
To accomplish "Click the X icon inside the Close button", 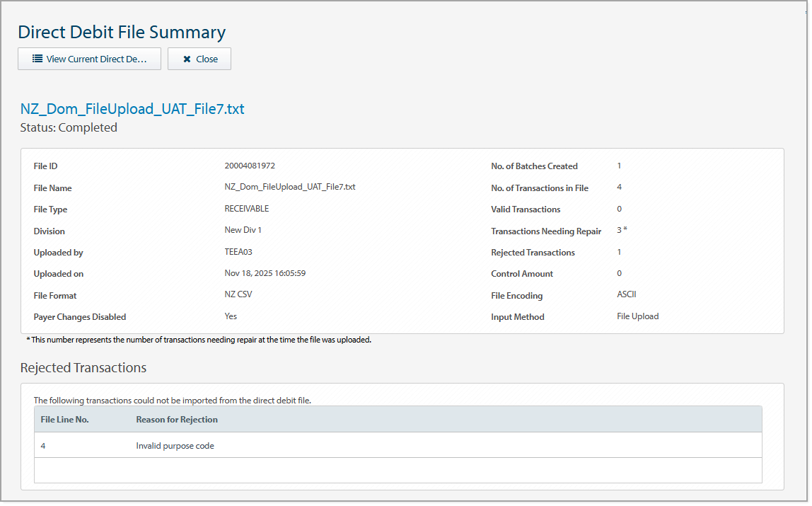I will coord(187,59).
